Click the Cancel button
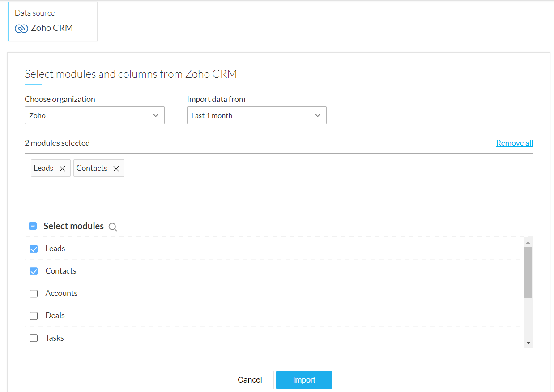 click(x=250, y=380)
